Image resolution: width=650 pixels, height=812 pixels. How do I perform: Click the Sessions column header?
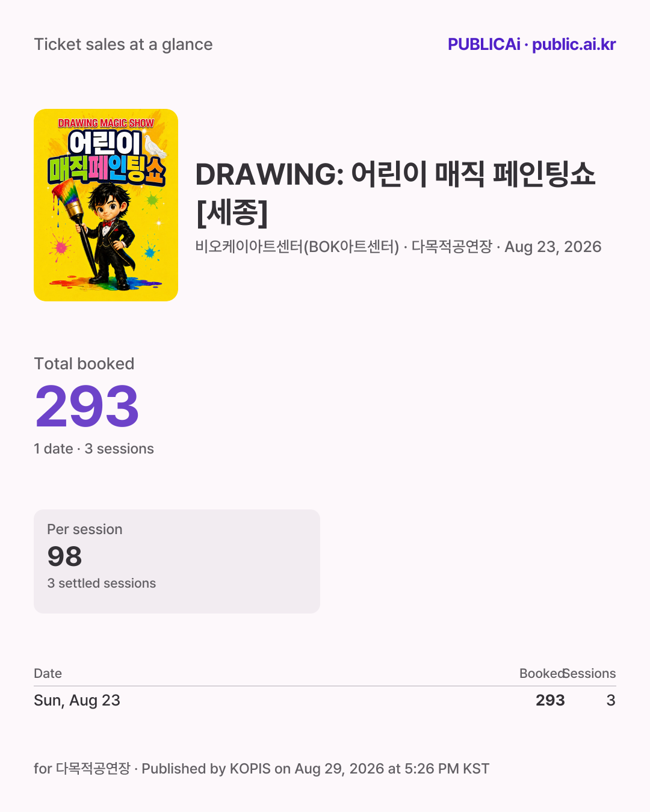click(590, 674)
